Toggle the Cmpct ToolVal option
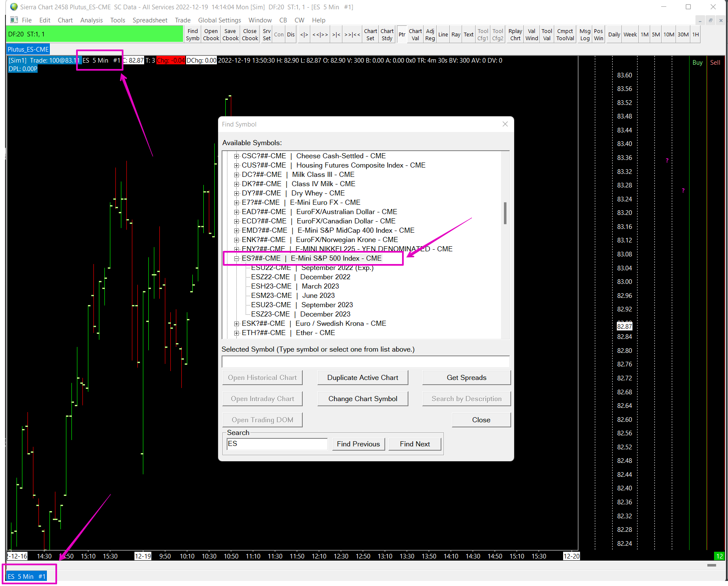The width and height of the screenshot is (728, 586). [565, 35]
